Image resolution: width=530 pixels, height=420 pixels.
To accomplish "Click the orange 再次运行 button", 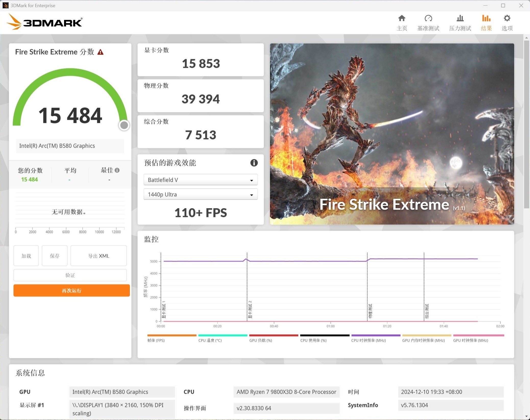I will 72,290.
